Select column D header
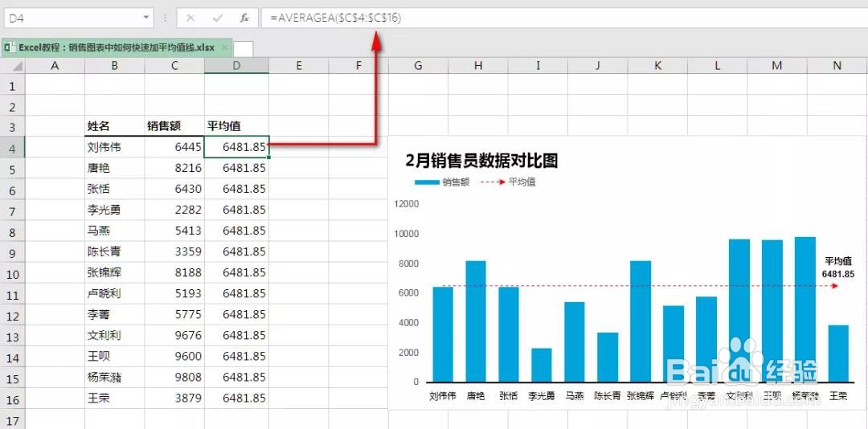Image resolution: width=868 pixels, height=429 pixels. tap(236, 66)
